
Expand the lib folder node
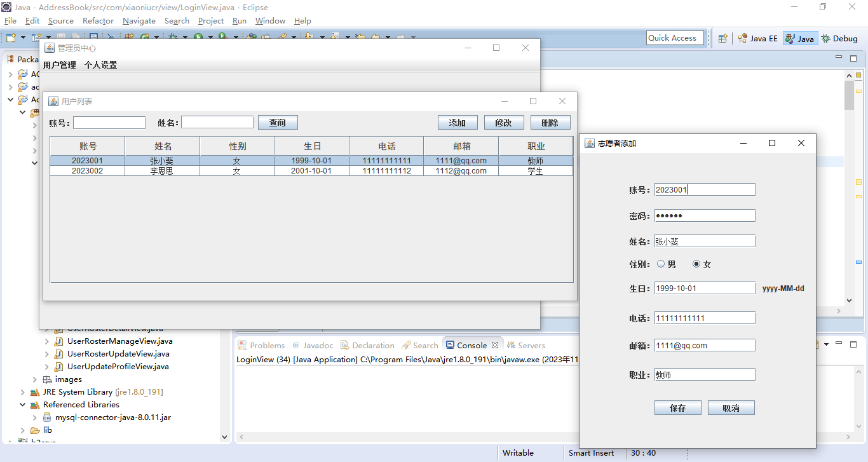click(x=23, y=430)
